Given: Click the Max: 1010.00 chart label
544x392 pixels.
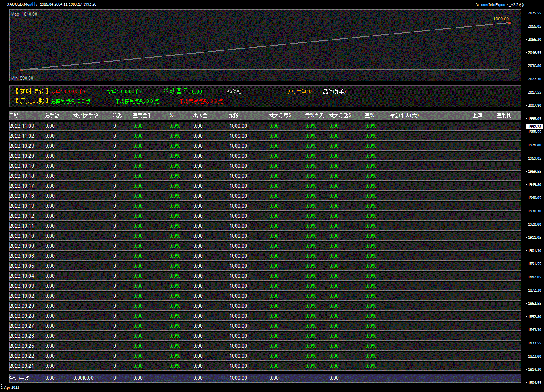Looking at the screenshot, I should coord(24,14).
